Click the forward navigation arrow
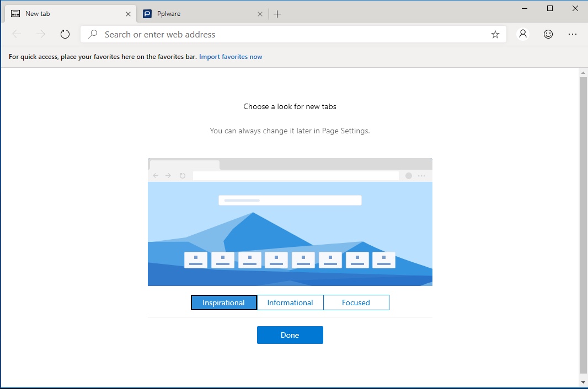 pyautogui.click(x=40, y=34)
